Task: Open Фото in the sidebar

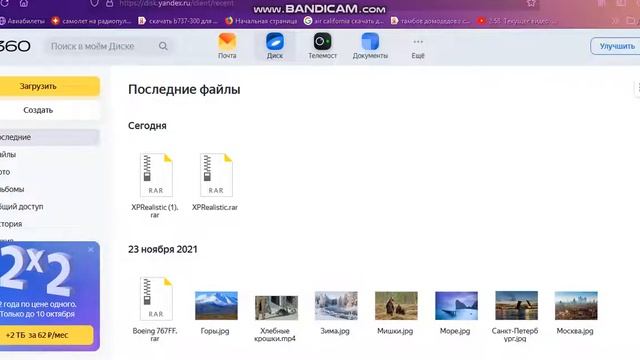Action: (6, 172)
